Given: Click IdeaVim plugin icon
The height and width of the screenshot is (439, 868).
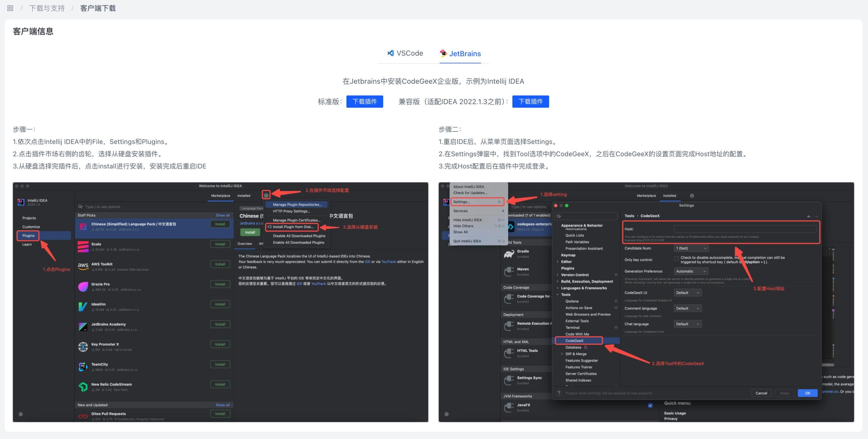Looking at the screenshot, I should (x=83, y=306).
